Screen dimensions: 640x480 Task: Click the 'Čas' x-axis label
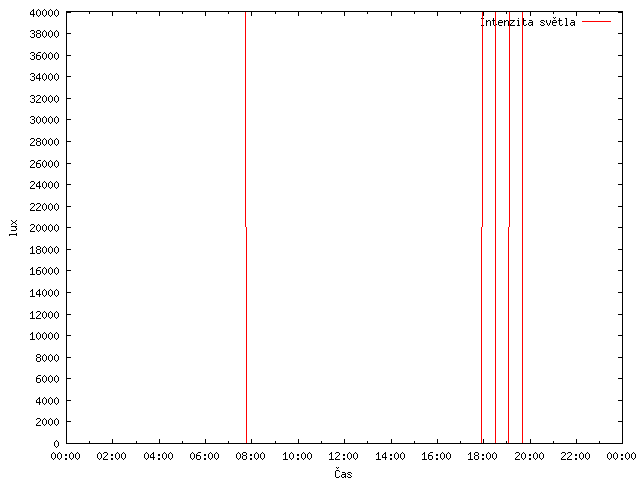click(343, 473)
